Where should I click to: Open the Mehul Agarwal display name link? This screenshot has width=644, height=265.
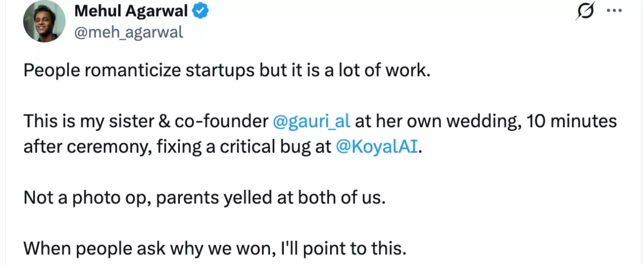131,10
